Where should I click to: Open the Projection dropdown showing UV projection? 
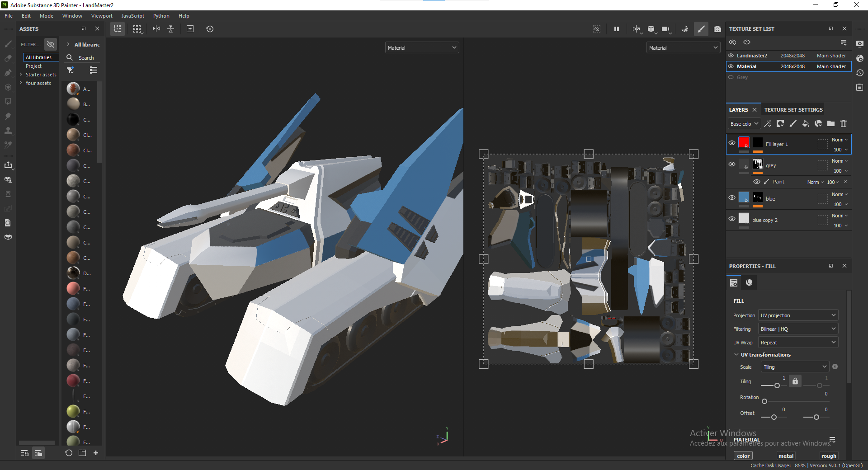[798, 315]
